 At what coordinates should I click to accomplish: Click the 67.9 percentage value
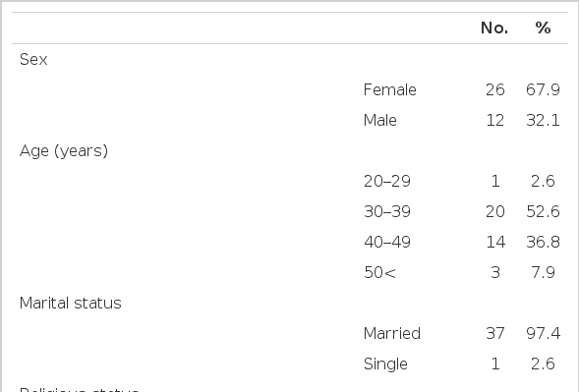click(x=543, y=89)
